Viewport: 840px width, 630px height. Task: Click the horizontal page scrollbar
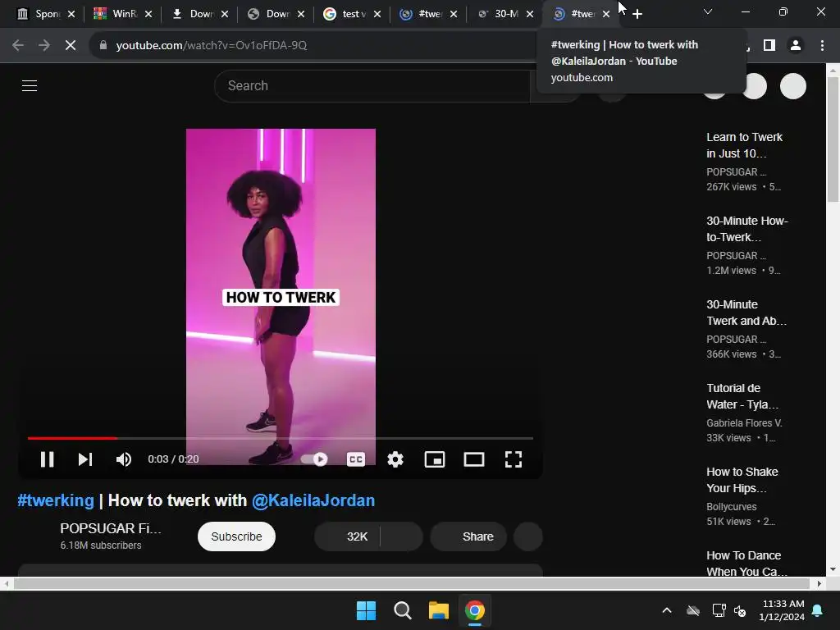(x=411, y=583)
